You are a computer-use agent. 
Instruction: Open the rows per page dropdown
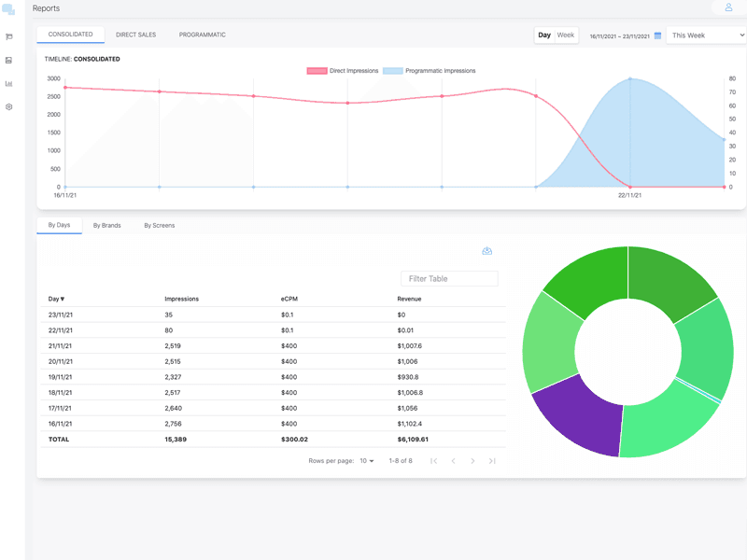tap(367, 461)
